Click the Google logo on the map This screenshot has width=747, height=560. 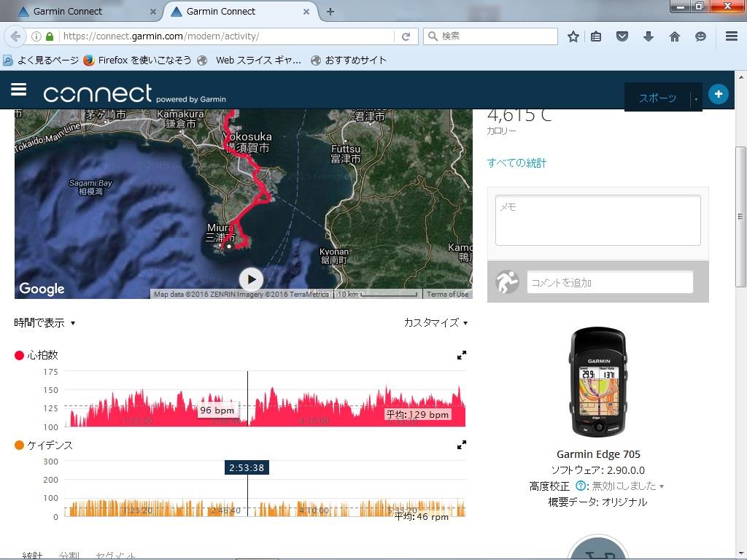point(42,289)
